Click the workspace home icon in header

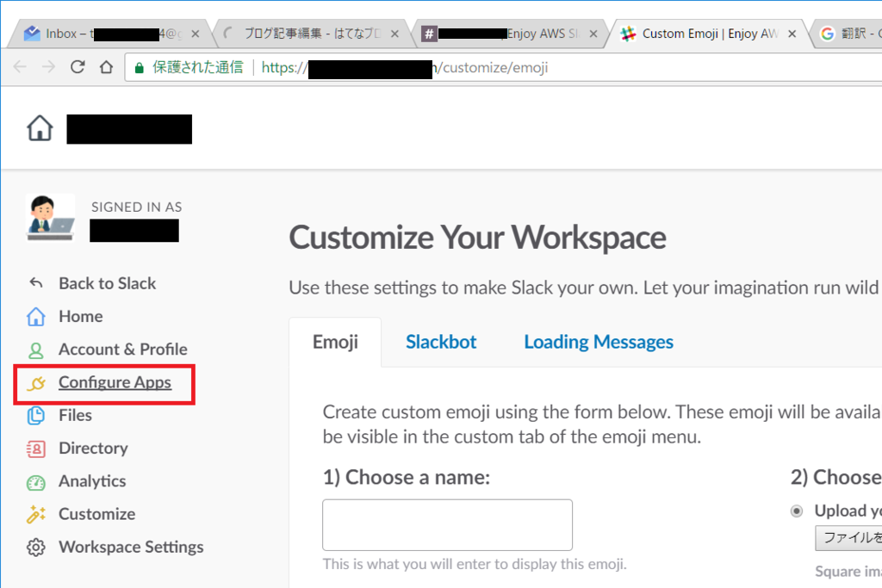click(40, 128)
